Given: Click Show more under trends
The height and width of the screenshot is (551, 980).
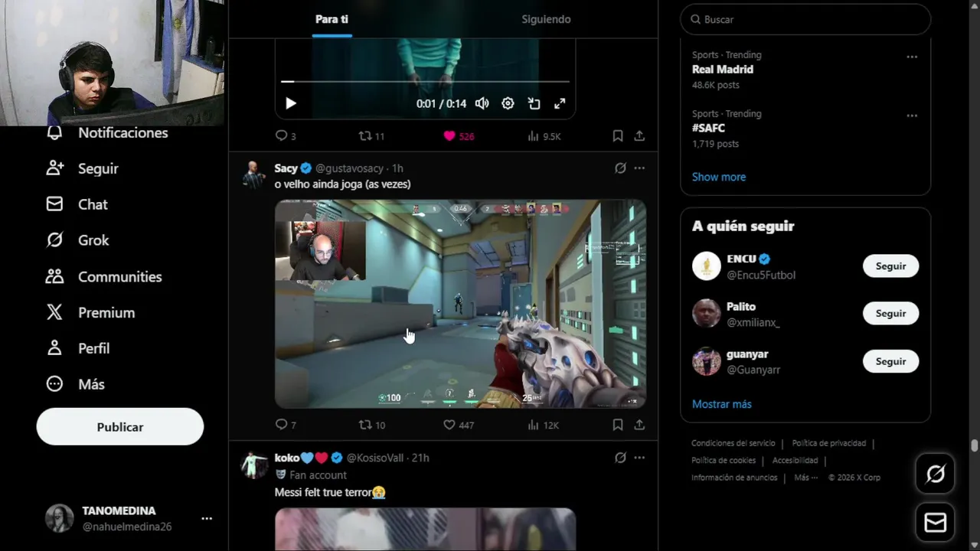Looking at the screenshot, I should [x=719, y=177].
